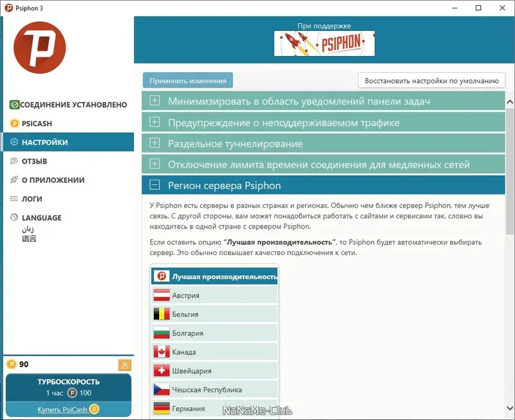Go to ОТЗЫВ section
Screen dimensions: 515x420
coord(68,161)
